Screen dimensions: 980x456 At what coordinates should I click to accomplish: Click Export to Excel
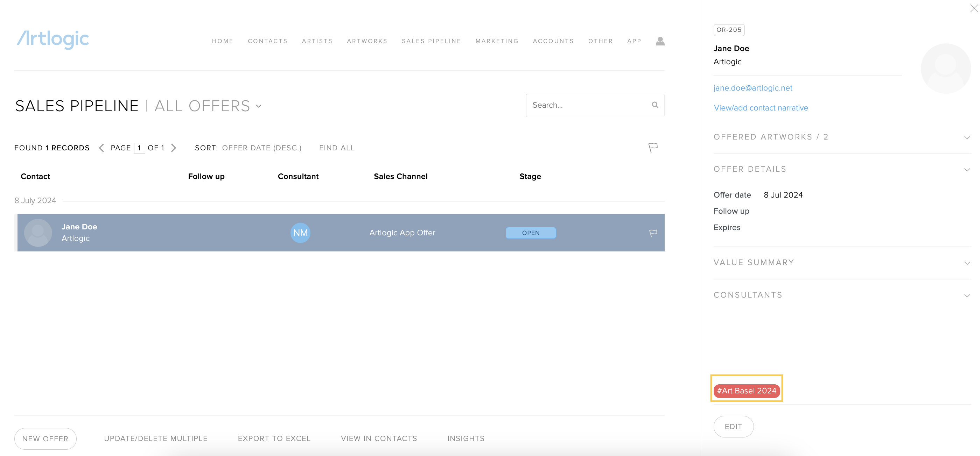(274, 439)
